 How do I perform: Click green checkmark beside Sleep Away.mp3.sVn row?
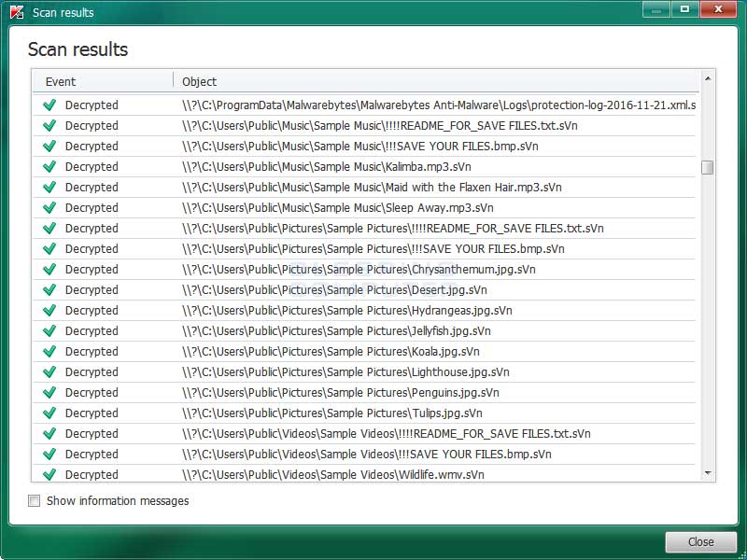[x=49, y=207]
